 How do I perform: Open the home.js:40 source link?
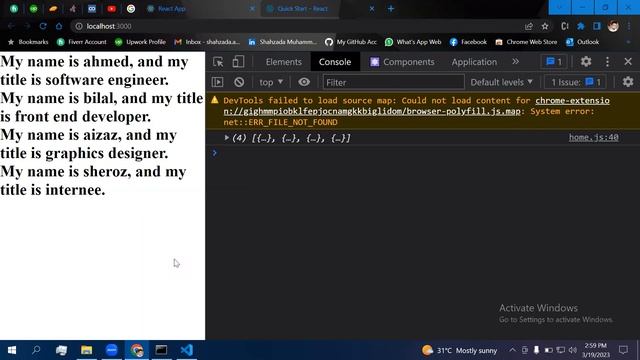(593, 137)
